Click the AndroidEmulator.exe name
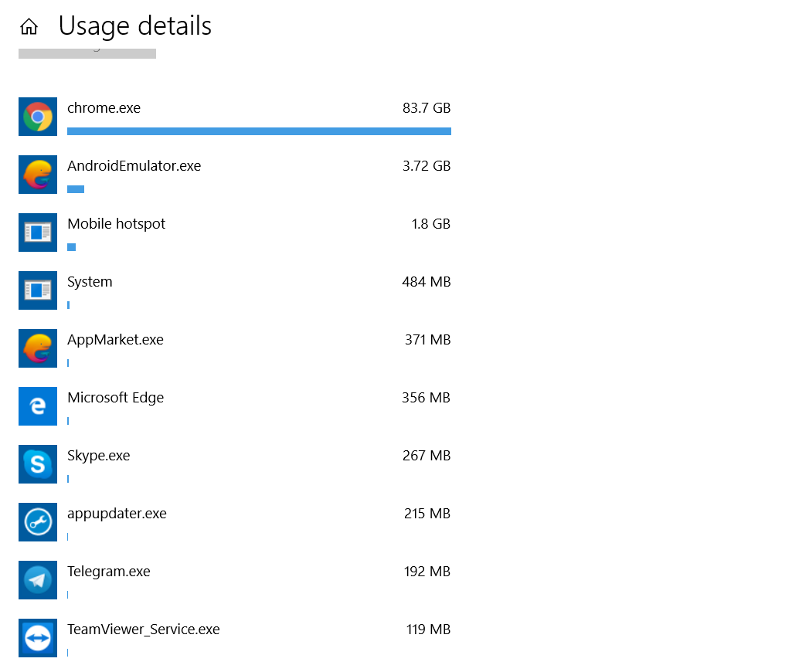The height and width of the screenshot is (672, 809). click(x=134, y=165)
